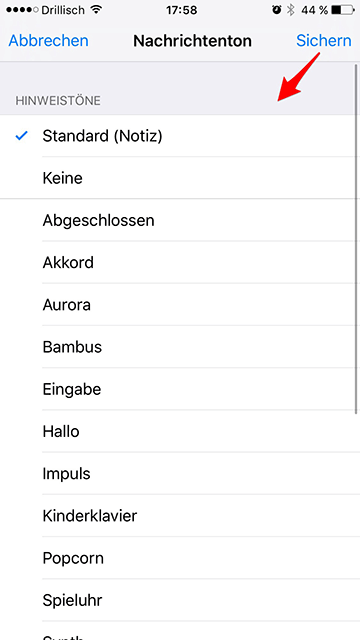Tap the Wi-Fi status icon
This screenshot has width=360, height=640.
(97, 10)
